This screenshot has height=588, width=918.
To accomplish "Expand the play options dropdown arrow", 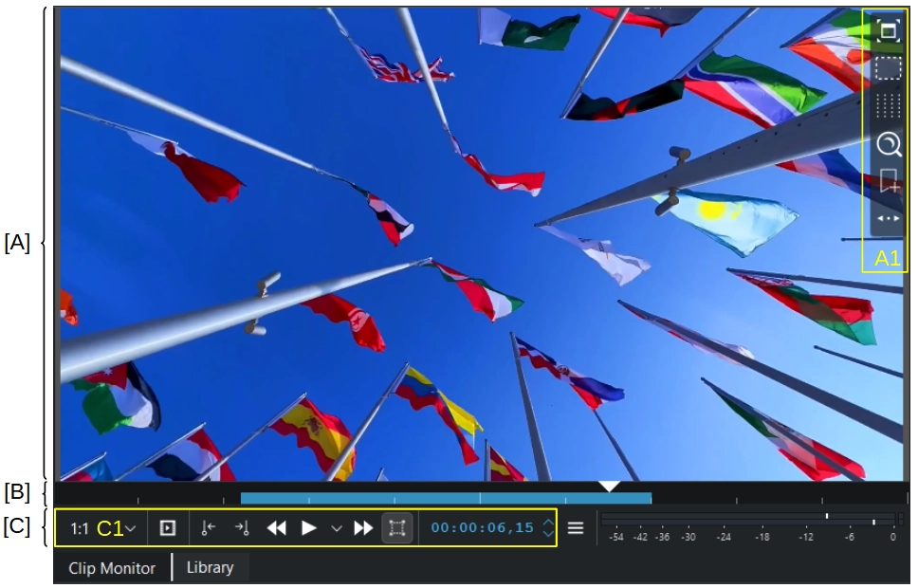I will tap(336, 529).
